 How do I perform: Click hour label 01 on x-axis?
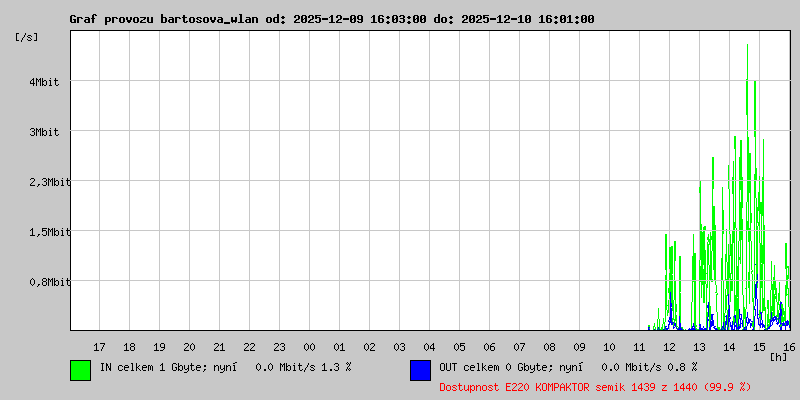[x=339, y=347]
